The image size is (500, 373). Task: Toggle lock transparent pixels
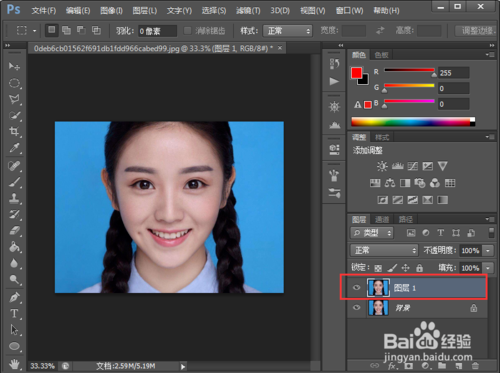(x=378, y=268)
